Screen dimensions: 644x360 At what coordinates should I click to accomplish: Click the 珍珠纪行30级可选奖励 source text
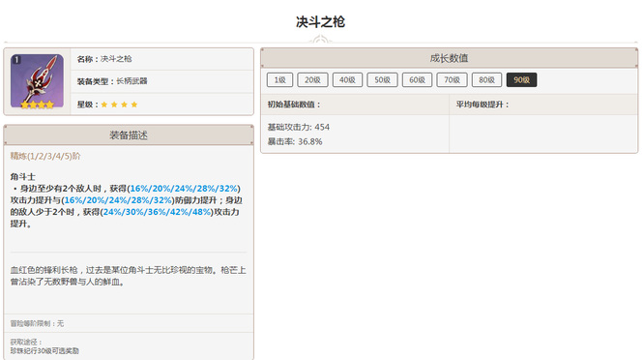tap(44, 351)
